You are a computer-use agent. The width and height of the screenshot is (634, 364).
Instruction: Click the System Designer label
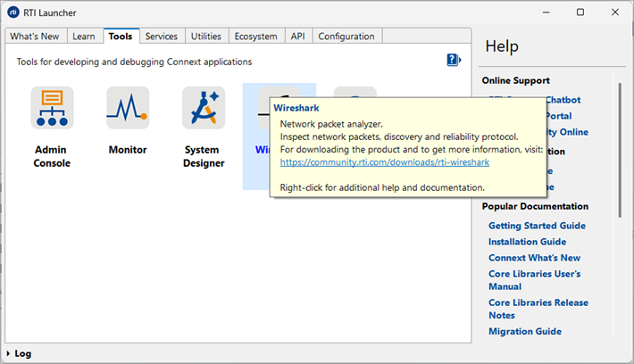coord(204,156)
